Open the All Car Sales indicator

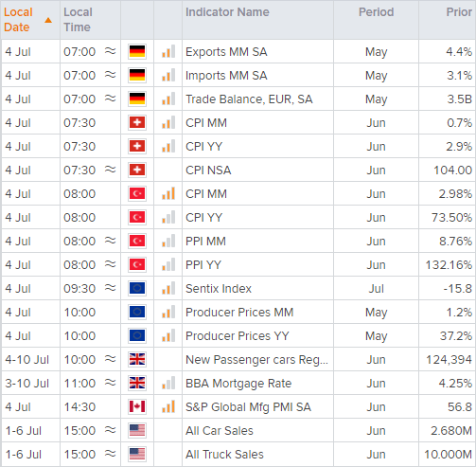(x=220, y=431)
